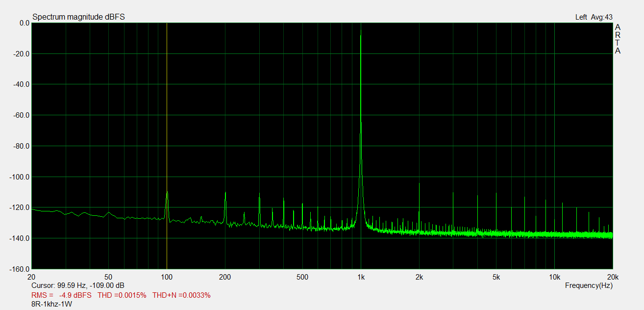The height and width of the screenshot is (310, 644).
Task: Click the '100' frequency axis label
Action: click(167, 277)
